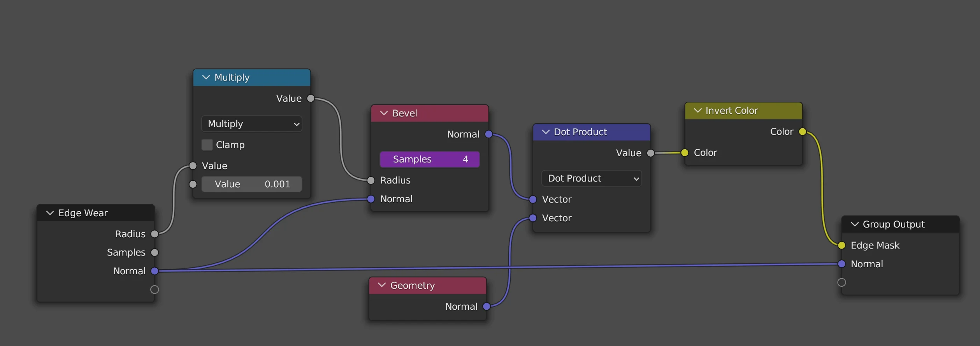Open the Dot Product operation dropdown

591,178
